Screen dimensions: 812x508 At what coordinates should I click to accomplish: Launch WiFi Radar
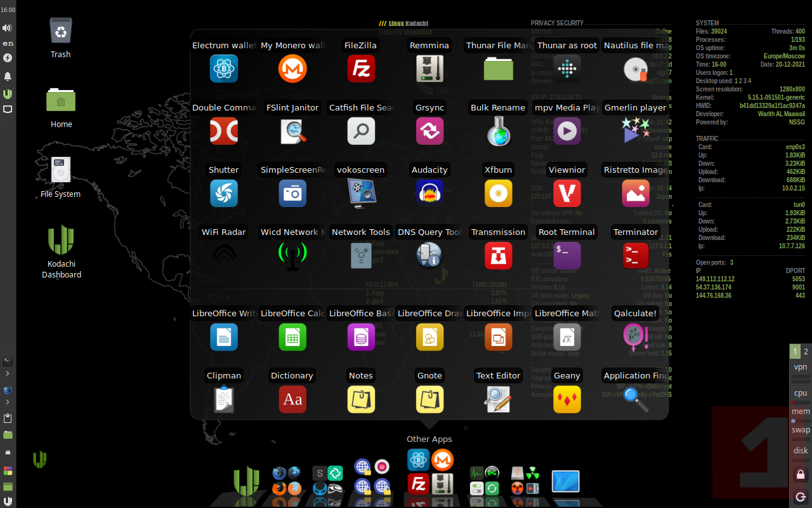[x=224, y=255]
